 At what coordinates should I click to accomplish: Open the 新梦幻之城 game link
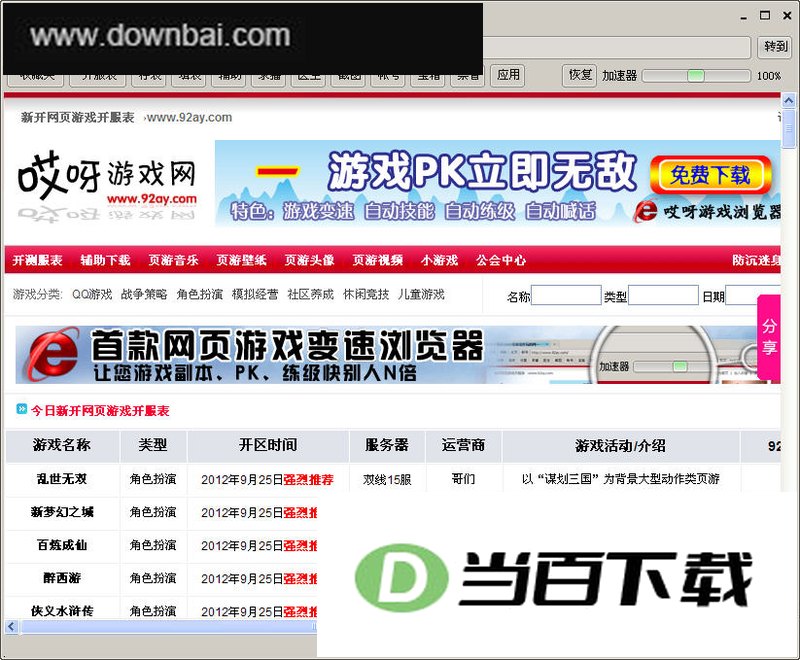pyautogui.click(x=62, y=512)
